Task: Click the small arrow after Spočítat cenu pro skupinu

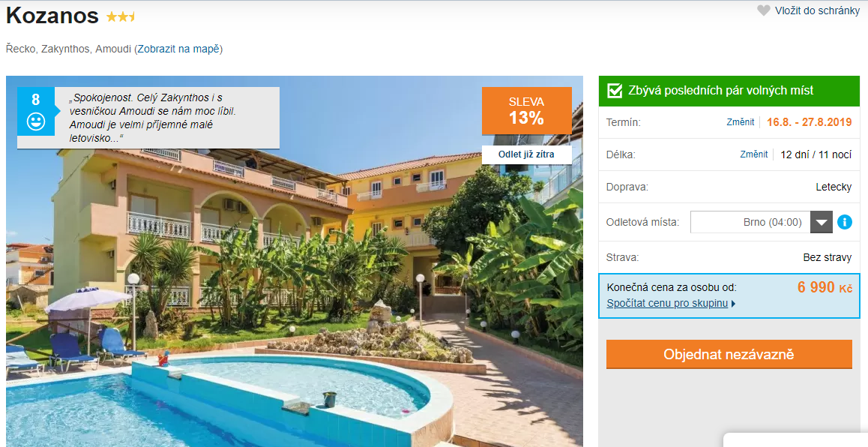Action: pyautogui.click(x=734, y=304)
